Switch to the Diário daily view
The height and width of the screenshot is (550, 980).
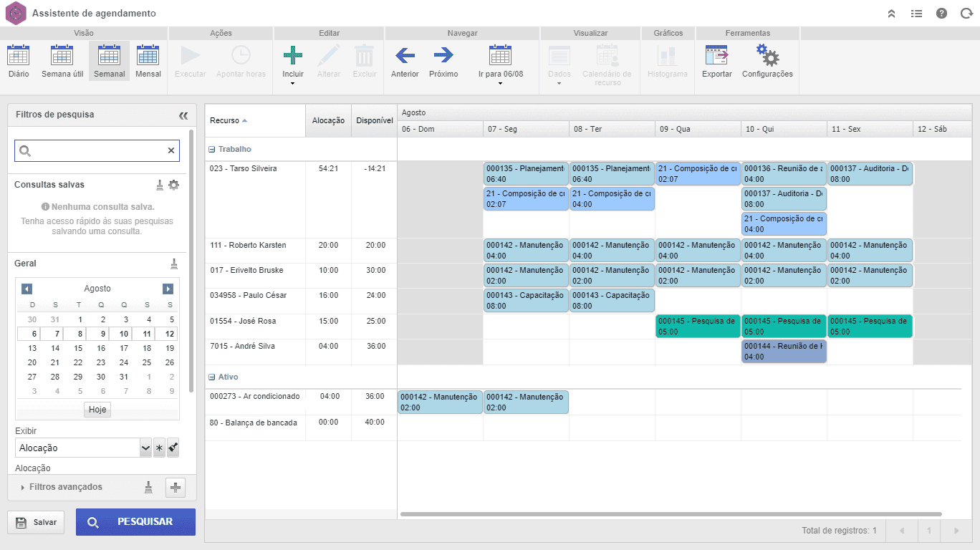pos(19,62)
